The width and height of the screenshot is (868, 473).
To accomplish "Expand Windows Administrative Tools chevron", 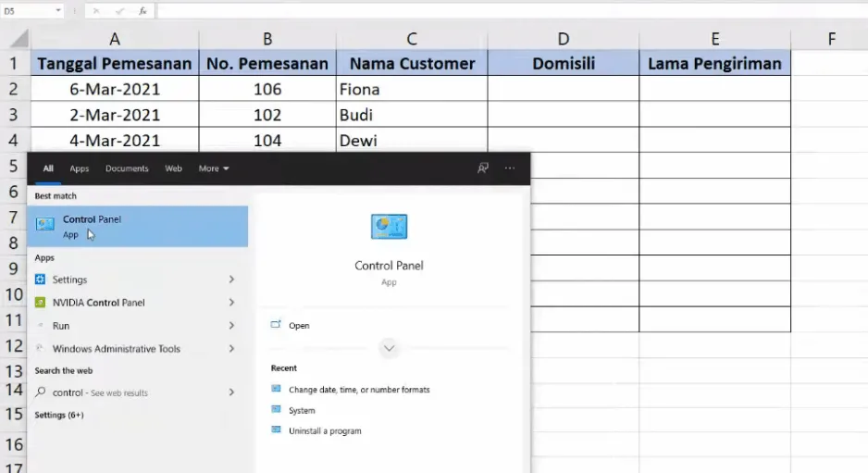I will pos(231,348).
